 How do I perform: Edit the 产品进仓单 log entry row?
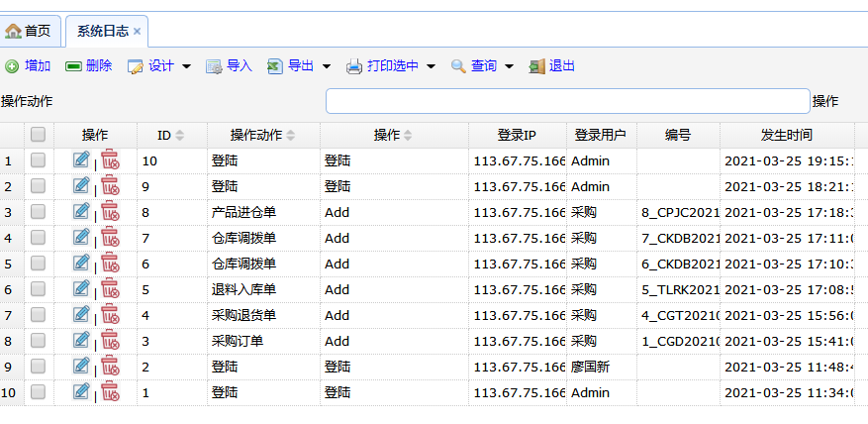tap(81, 211)
